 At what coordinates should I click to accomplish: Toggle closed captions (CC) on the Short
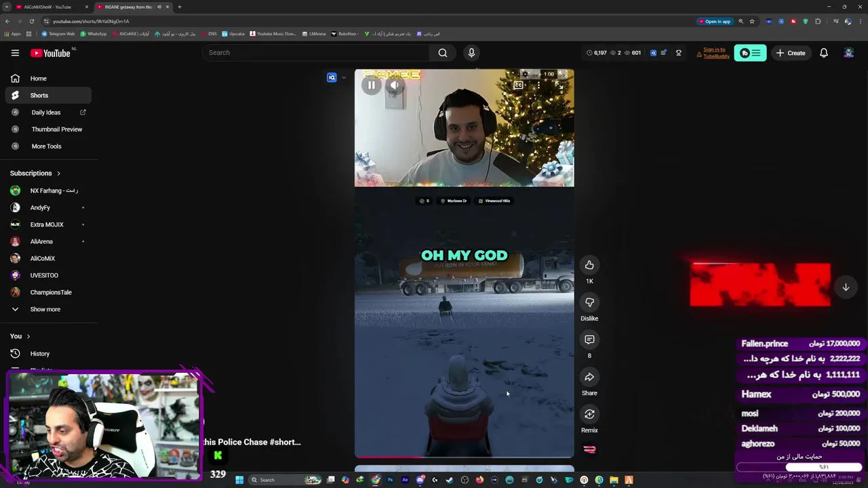(x=518, y=85)
